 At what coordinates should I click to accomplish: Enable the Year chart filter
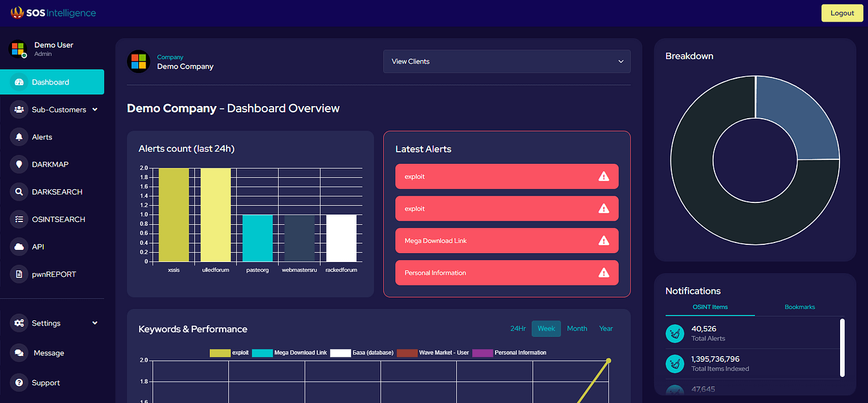pyautogui.click(x=606, y=329)
